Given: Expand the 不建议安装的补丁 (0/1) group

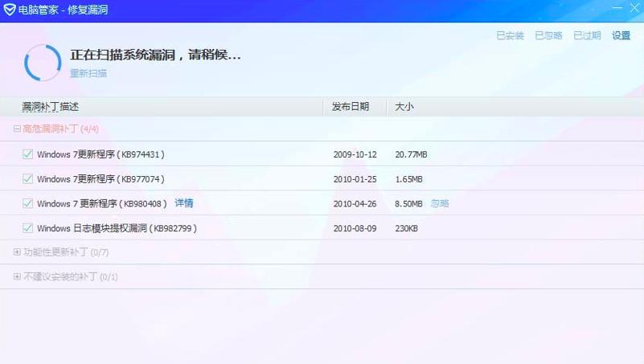Looking at the screenshot, I should point(17,276).
